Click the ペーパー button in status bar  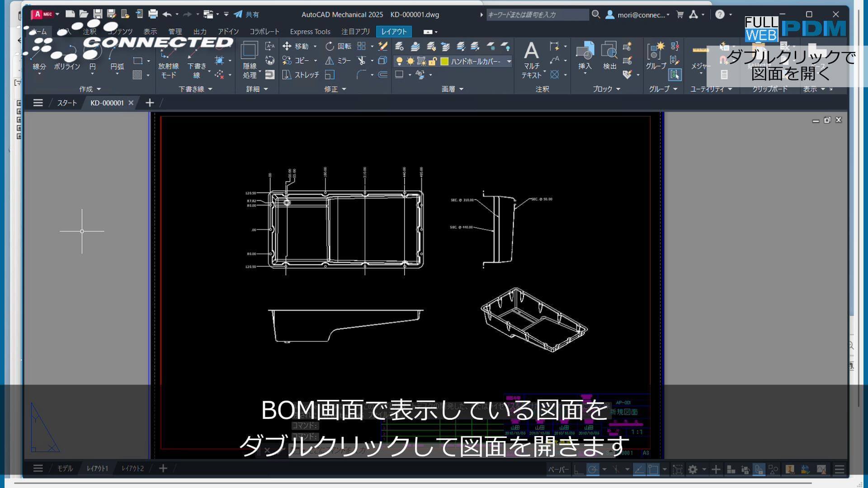(558, 469)
